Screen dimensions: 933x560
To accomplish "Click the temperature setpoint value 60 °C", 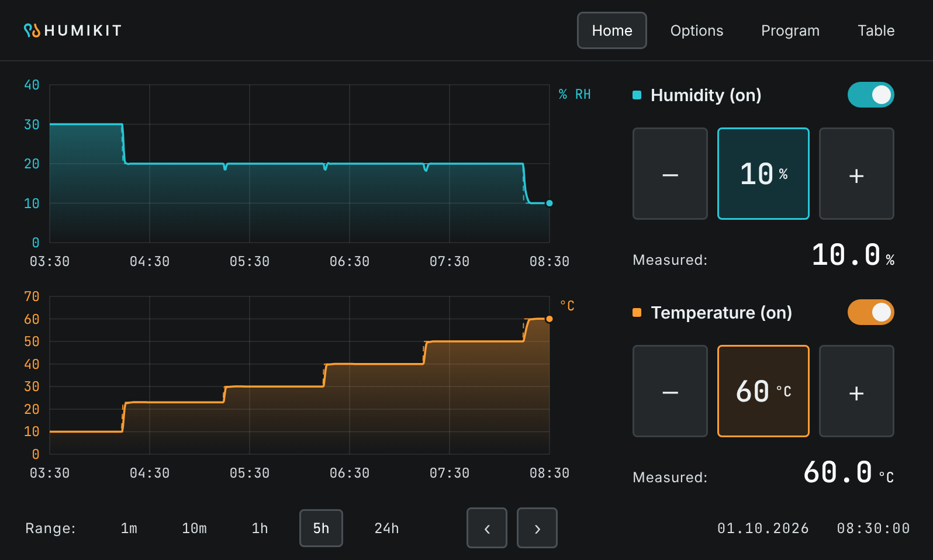I will tap(763, 391).
